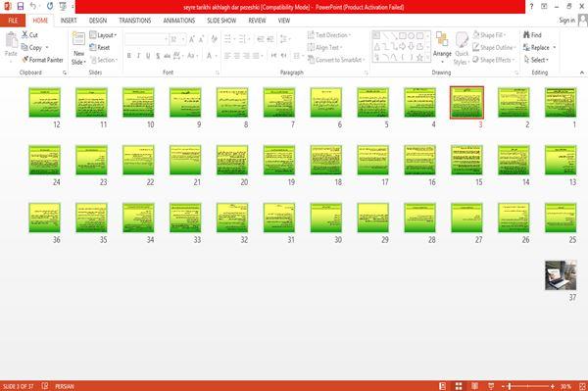588x391 pixels.
Task: Open the DESIGN ribbon tab
Action: point(98,21)
